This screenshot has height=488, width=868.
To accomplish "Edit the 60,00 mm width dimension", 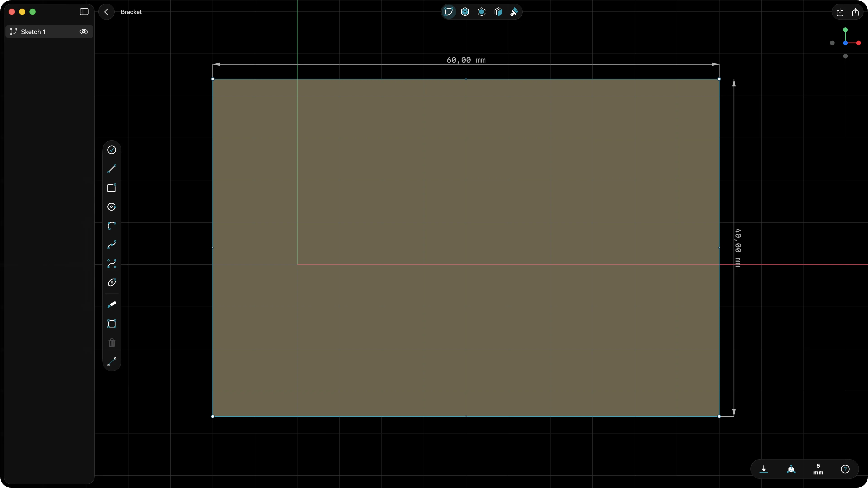I will [x=466, y=60].
